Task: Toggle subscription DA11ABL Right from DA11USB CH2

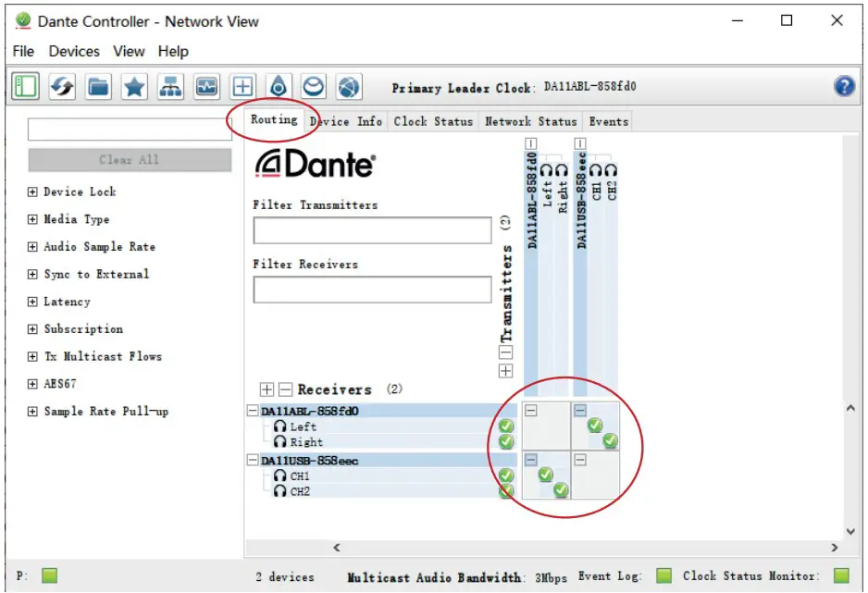Action: 610,441
